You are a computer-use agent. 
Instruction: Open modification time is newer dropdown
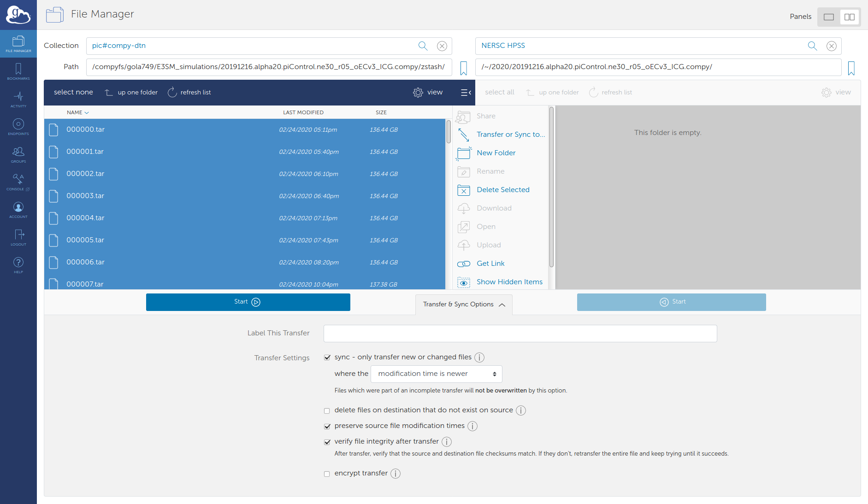pos(436,374)
